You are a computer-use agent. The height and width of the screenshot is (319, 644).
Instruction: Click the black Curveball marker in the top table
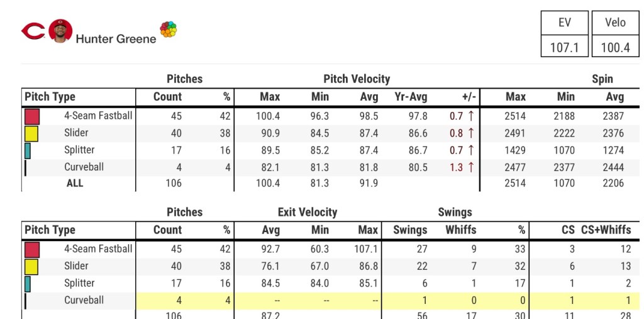(25, 167)
